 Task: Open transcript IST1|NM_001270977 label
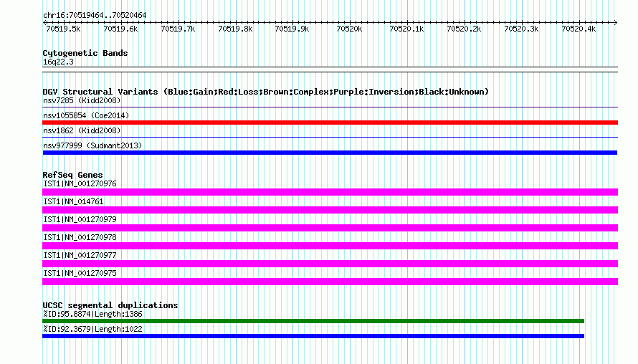point(80,255)
